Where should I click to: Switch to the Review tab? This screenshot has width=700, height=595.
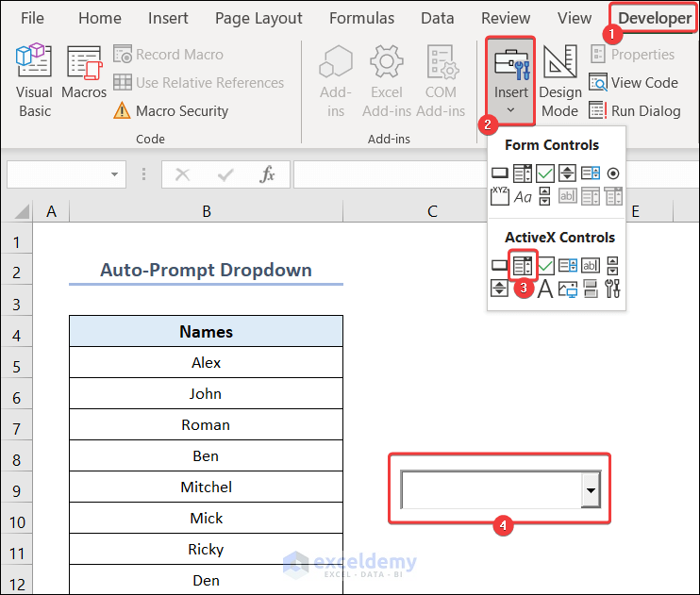[506, 18]
